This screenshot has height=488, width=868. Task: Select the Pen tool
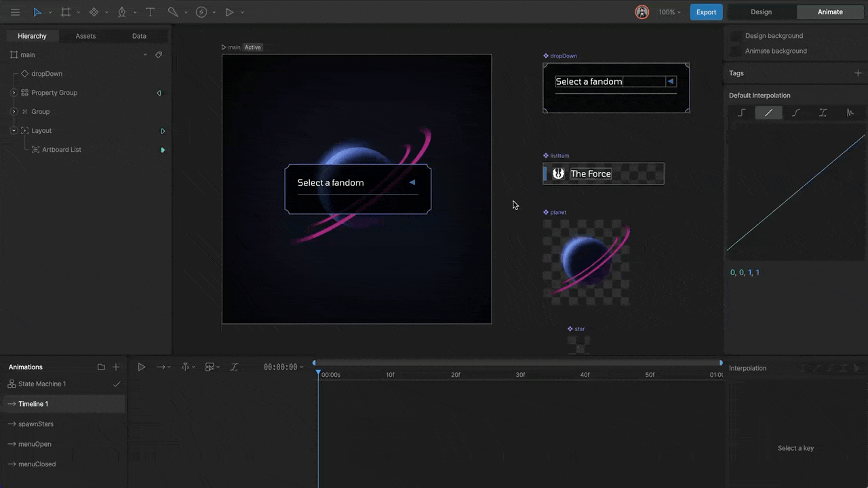tap(122, 12)
